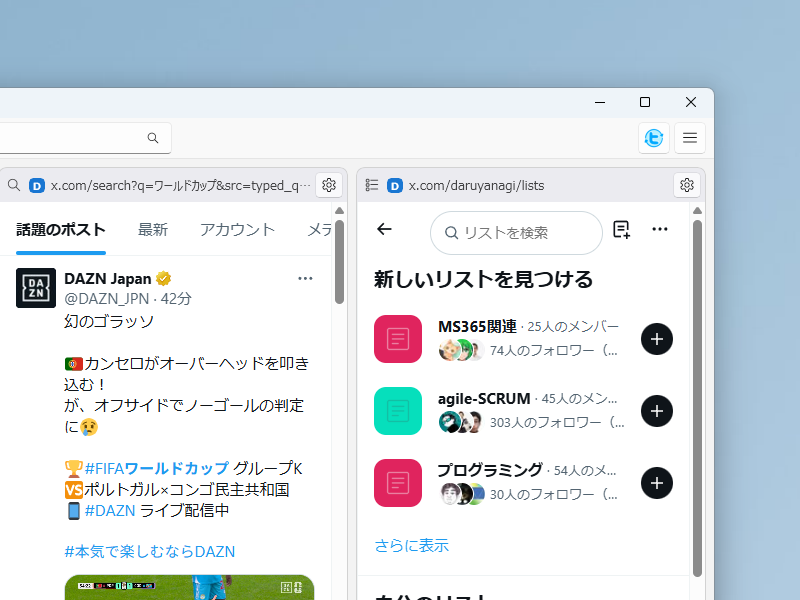The height and width of the screenshot is (600, 800).
Task: Click the x.com/daruyanagi/lists URL text
Action: point(477,185)
